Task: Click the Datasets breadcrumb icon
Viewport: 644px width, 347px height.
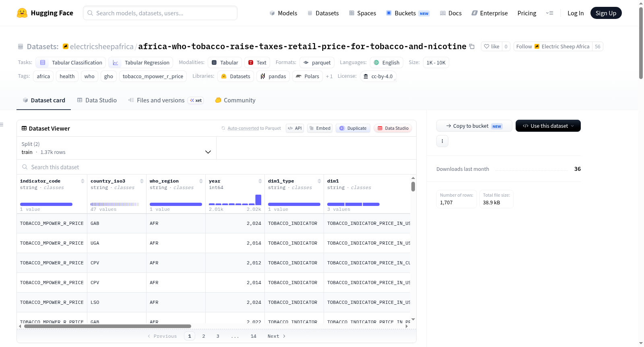Action: (x=21, y=46)
